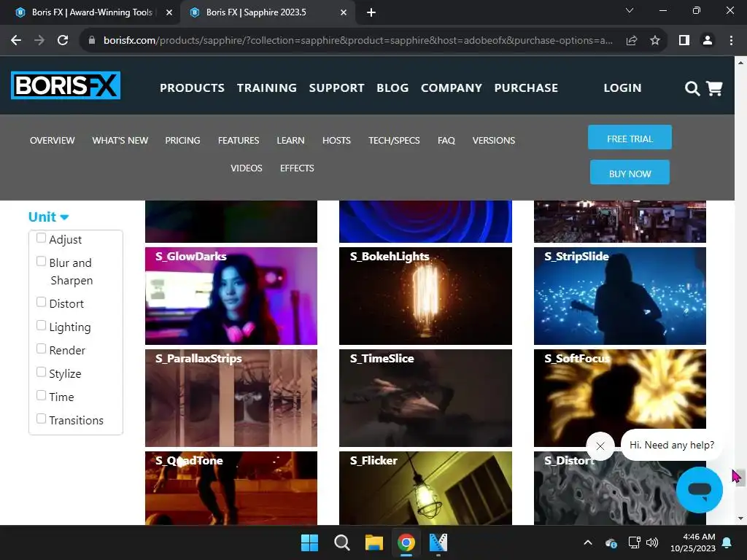Open the volume speaker tray icon
The height and width of the screenshot is (560, 747).
[x=652, y=542]
